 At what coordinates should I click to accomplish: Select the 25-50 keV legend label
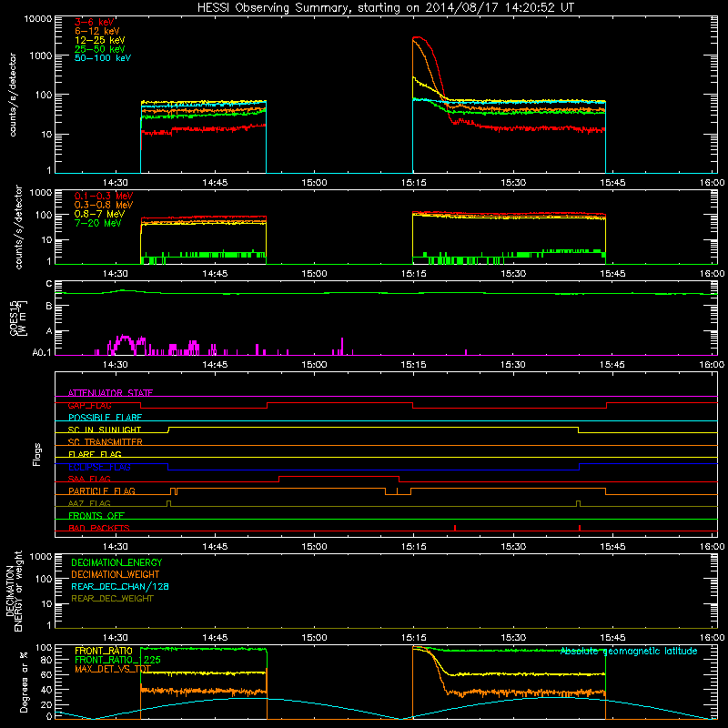(x=99, y=49)
